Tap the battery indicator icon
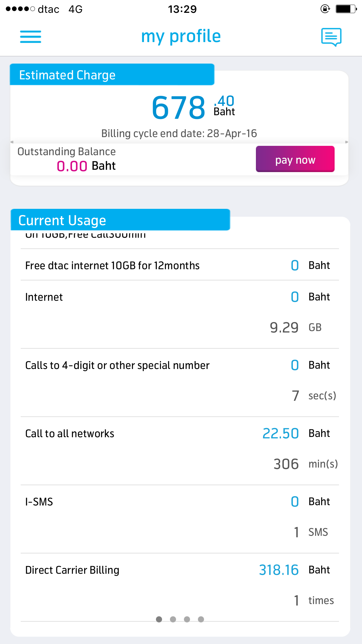Image resolution: width=362 pixels, height=644 pixels. (346, 9)
